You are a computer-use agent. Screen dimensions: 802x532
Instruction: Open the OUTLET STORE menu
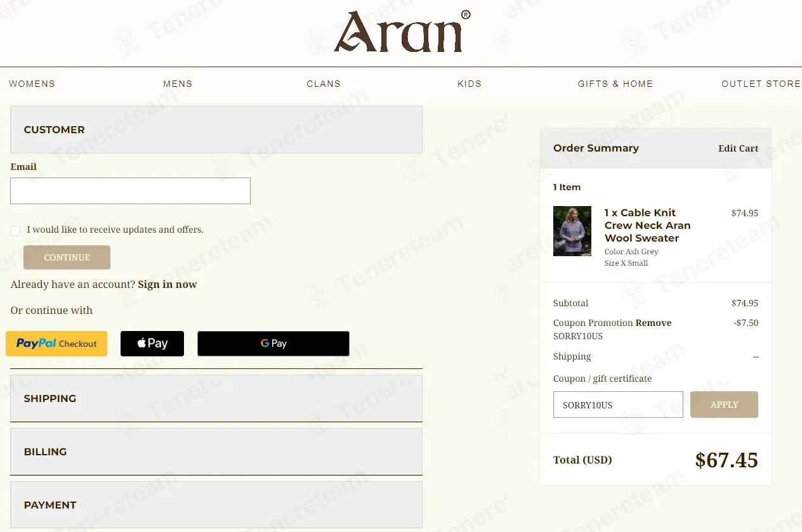coord(761,84)
